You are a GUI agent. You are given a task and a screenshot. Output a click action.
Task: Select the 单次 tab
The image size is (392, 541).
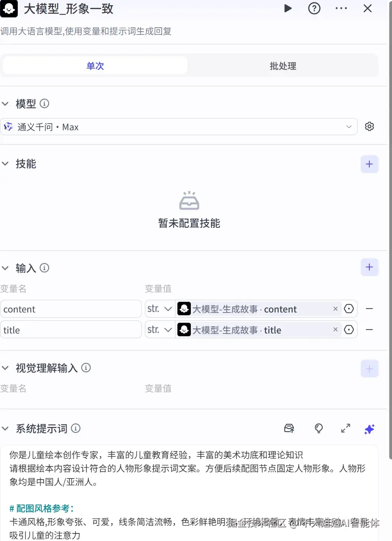tap(95, 66)
